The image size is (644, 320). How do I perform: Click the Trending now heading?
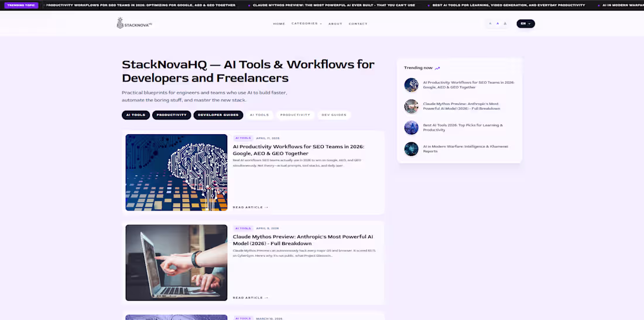[x=418, y=68]
